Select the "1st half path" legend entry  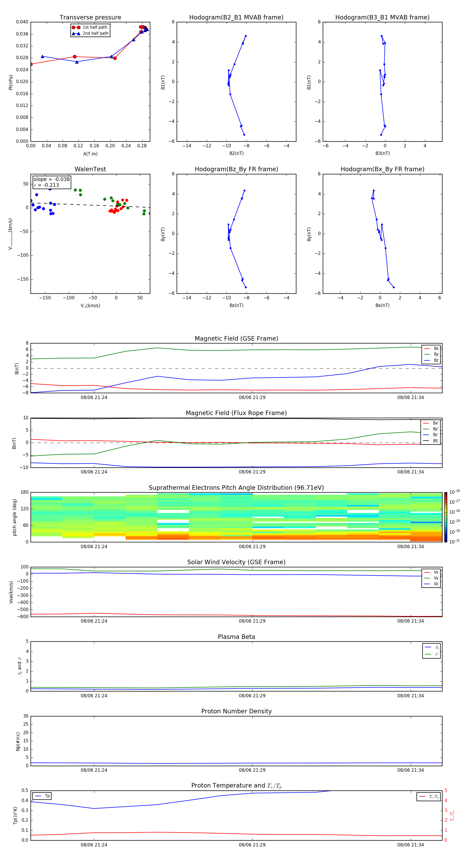[x=90, y=27]
